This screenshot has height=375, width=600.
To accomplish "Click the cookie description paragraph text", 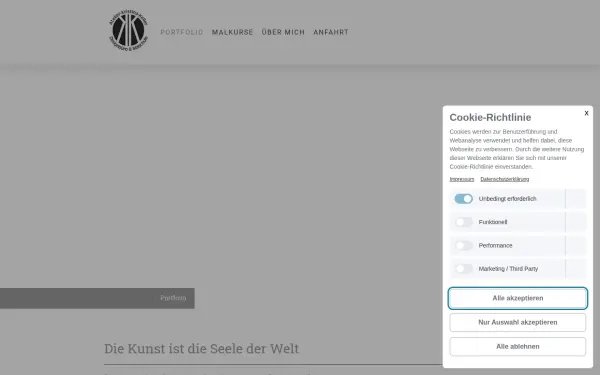I will coord(517,149).
